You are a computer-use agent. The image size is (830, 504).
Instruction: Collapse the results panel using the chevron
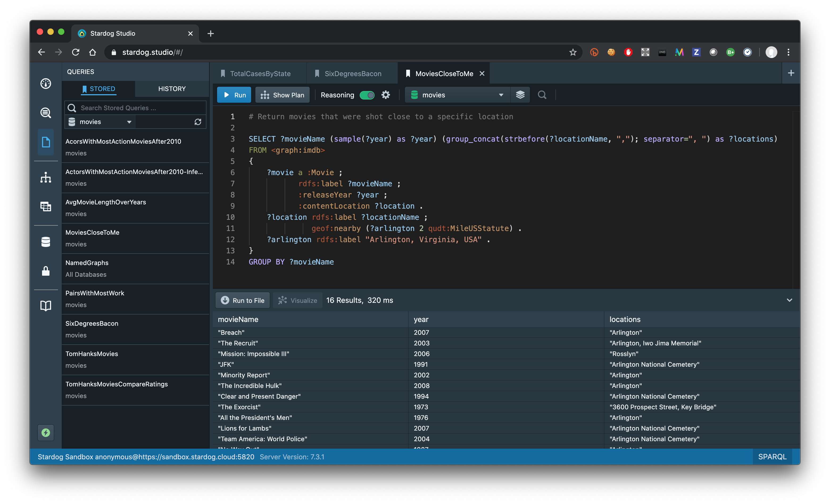coord(790,300)
